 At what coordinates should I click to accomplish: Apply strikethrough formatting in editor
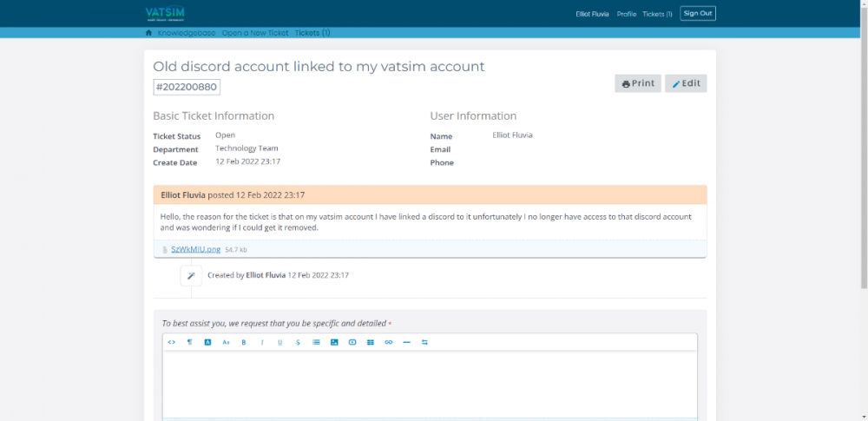[299, 342]
